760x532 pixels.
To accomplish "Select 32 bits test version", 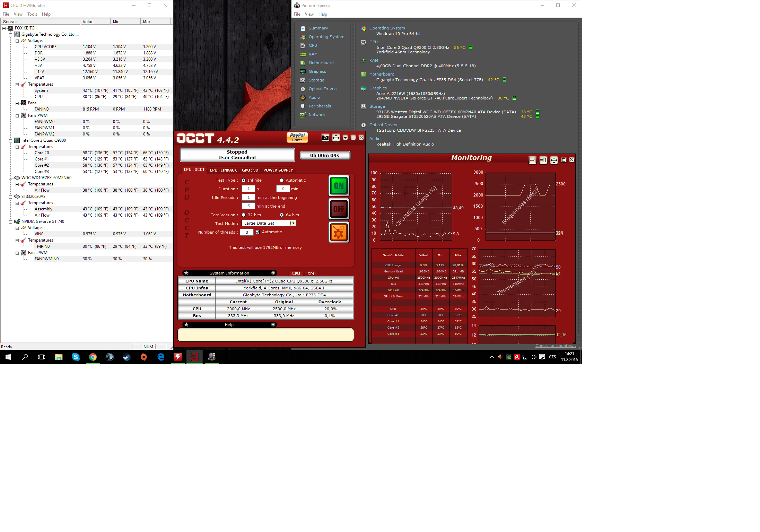I will click(x=244, y=215).
